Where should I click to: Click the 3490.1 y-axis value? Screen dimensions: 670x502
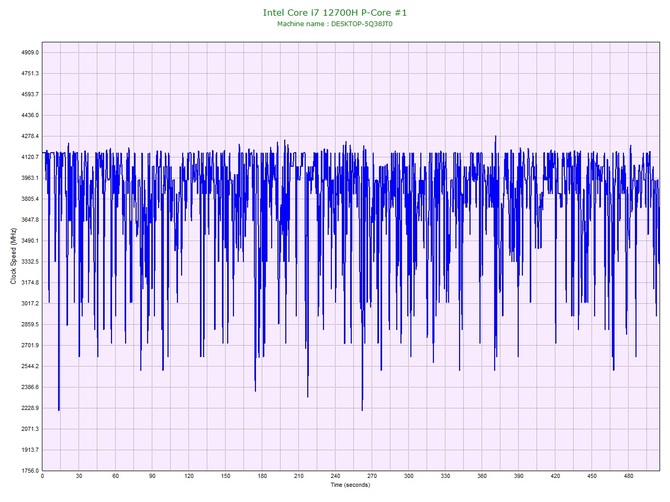coord(30,241)
